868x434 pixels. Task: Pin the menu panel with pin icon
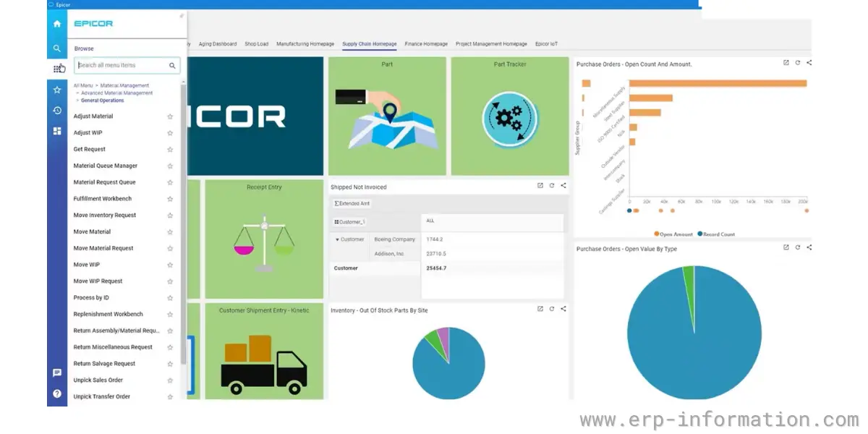tap(182, 16)
